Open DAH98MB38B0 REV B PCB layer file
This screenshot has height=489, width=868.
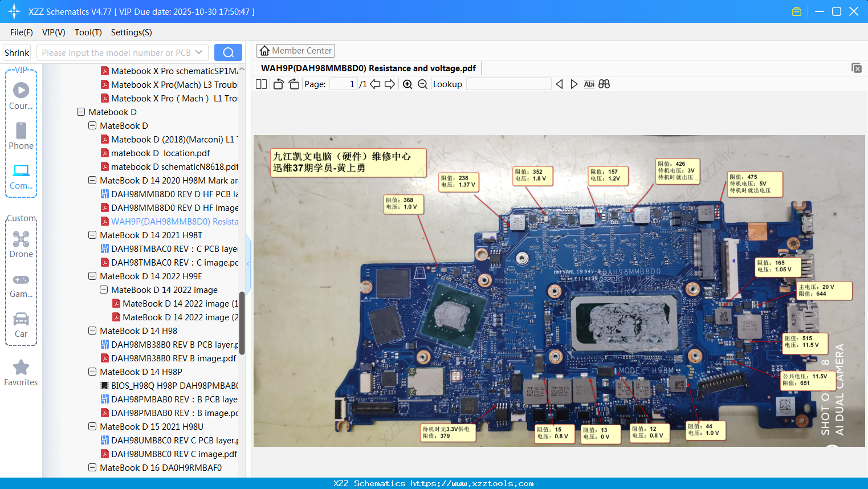[169, 345]
